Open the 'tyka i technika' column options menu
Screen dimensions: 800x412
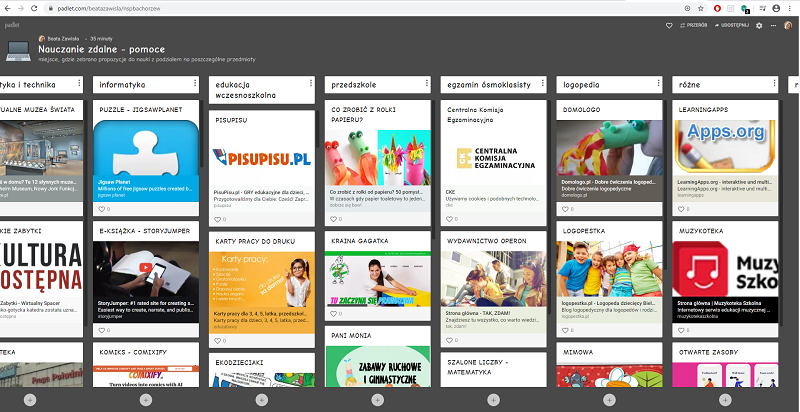(x=79, y=83)
